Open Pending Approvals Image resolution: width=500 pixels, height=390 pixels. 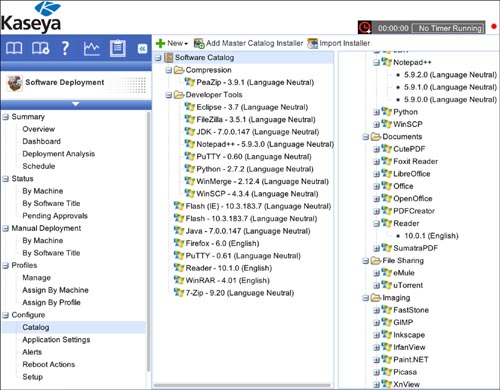[x=55, y=216]
